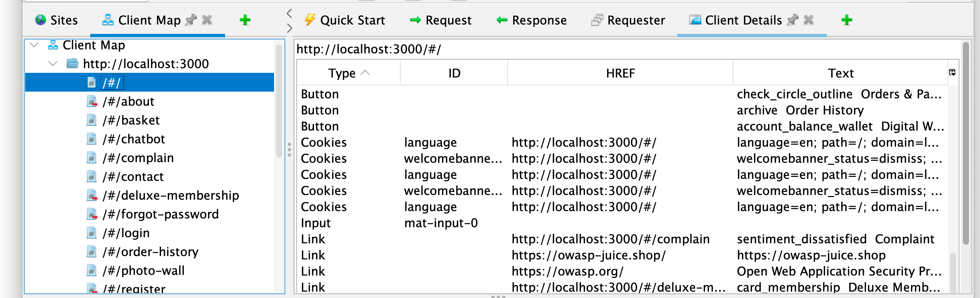The height and width of the screenshot is (298, 980).
Task: Click the left arrow panel collapse icon
Action: tap(289, 13)
